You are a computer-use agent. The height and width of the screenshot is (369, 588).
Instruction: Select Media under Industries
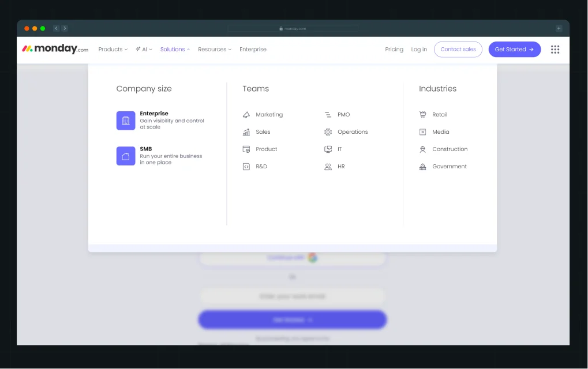point(434,132)
